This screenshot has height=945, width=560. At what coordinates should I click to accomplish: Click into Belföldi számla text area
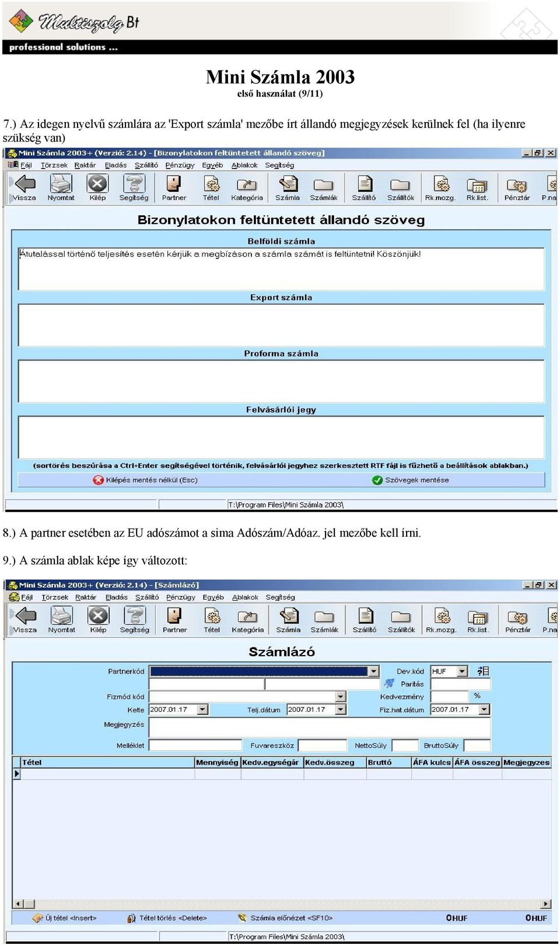point(281,269)
